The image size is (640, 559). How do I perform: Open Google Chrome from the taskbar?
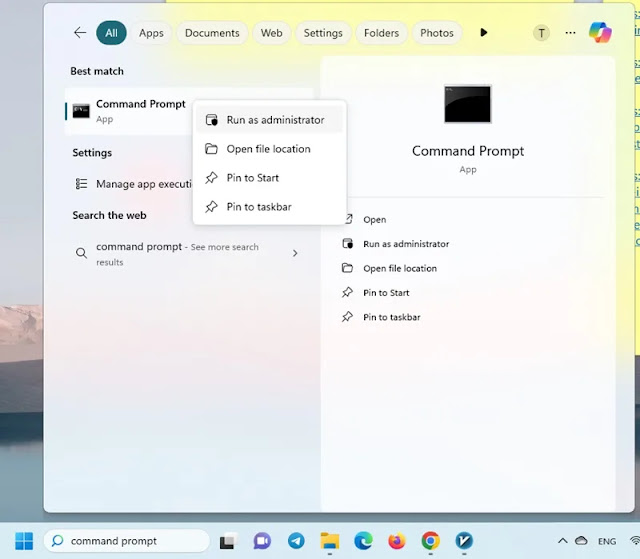coord(431,541)
